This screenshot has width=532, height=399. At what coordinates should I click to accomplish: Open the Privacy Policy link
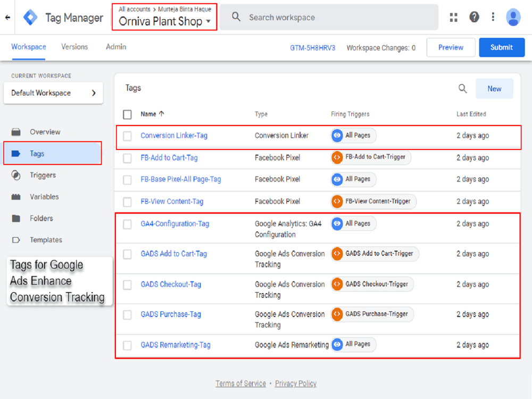[295, 384]
